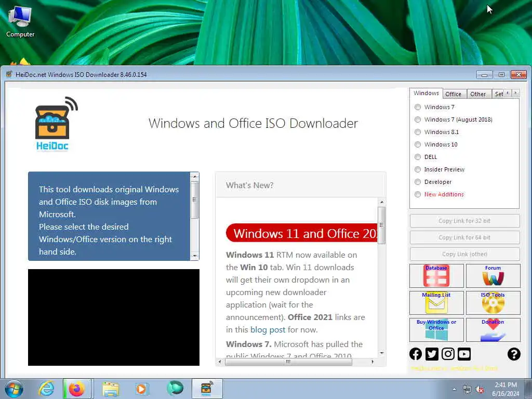Screen dimensions: 532x399
Task: Click the Windows 11 and Office red banner
Action: [302, 233]
